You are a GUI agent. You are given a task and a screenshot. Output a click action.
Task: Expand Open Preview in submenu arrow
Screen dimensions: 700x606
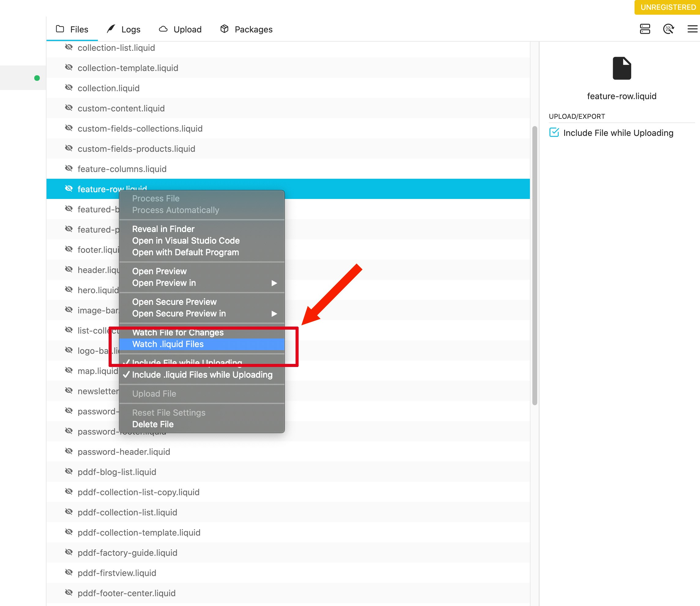pos(274,283)
